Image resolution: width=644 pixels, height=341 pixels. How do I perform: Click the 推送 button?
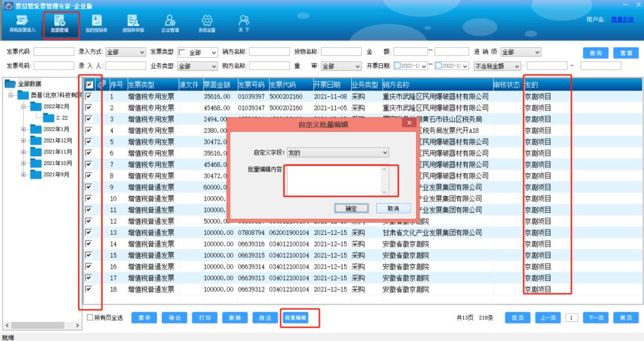(x=265, y=318)
